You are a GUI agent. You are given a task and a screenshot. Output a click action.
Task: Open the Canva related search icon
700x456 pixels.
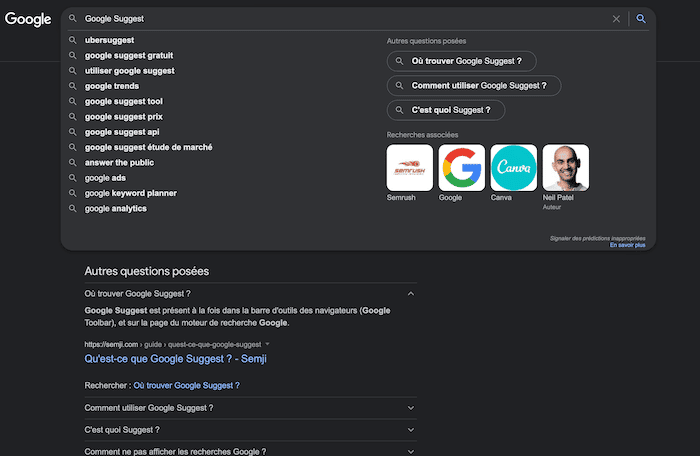pyautogui.click(x=513, y=168)
